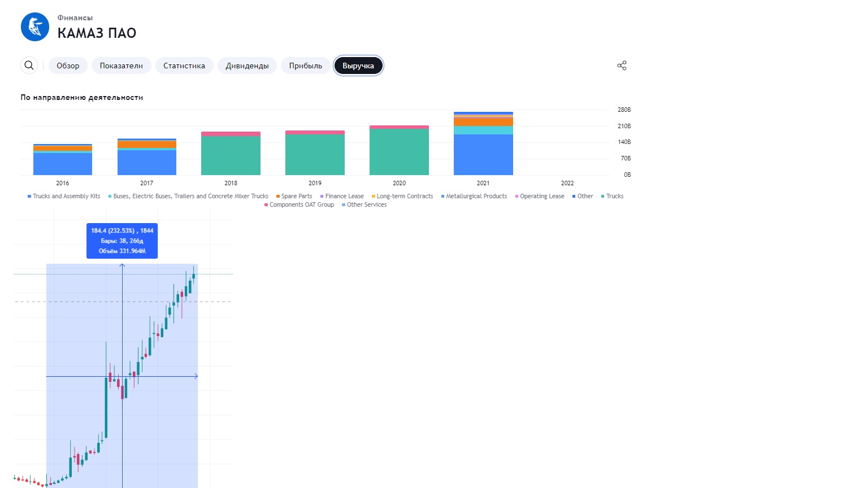Viewport: 868px width, 488px height.
Task: Click the 184.4 (232.53%) measurement label
Action: [x=122, y=230]
